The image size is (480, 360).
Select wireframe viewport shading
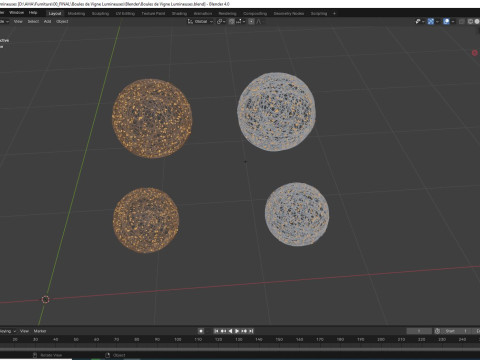tap(470, 21)
